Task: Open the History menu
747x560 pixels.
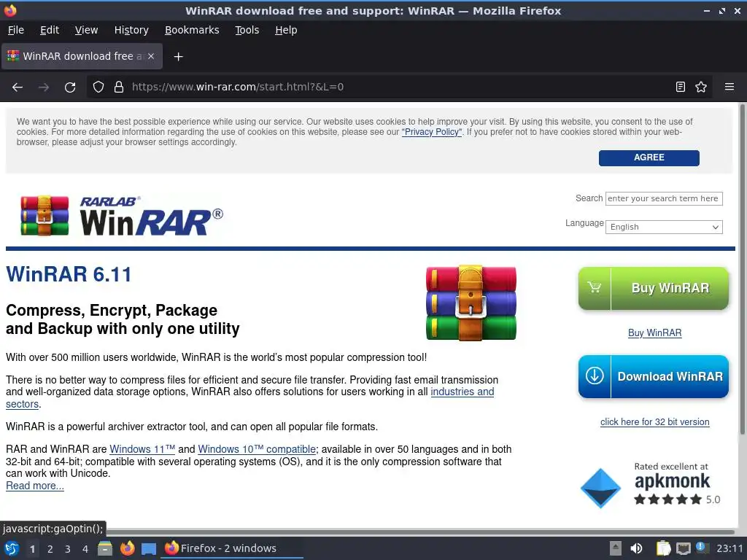Action: 131,30
